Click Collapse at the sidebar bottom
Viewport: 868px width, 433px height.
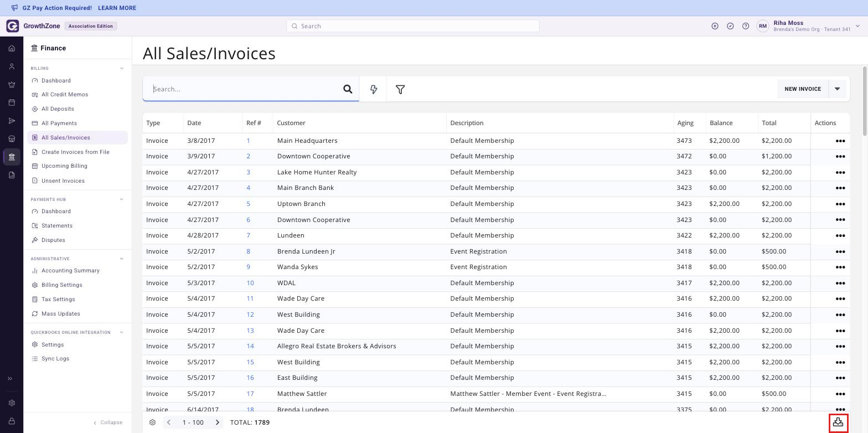(x=108, y=422)
